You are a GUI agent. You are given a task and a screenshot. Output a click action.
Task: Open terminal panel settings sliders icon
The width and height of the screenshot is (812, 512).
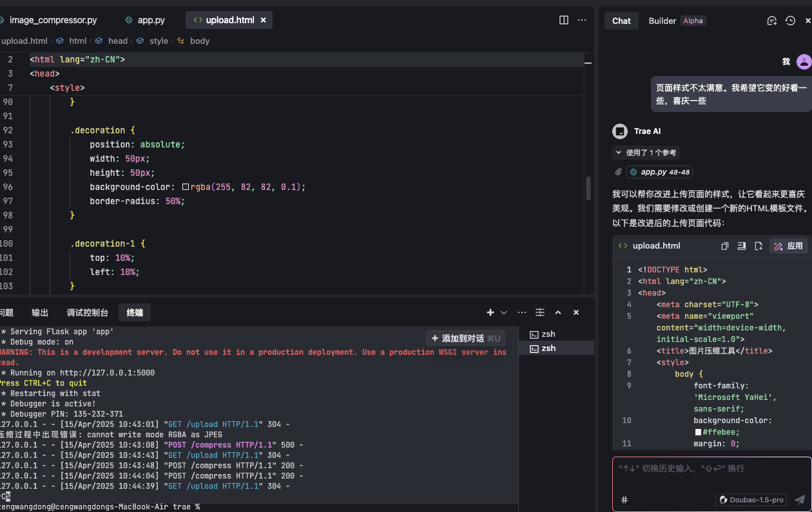pyautogui.click(x=540, y=312)
